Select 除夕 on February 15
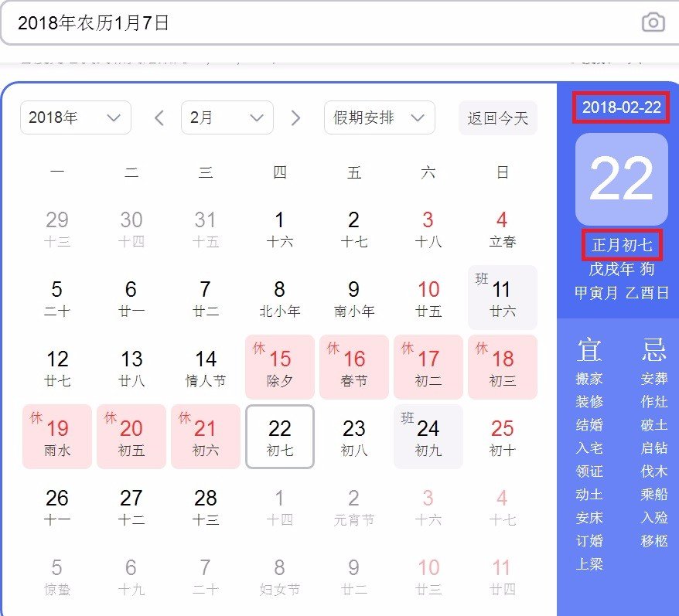 pyautogui.click(x=279, y=367)
